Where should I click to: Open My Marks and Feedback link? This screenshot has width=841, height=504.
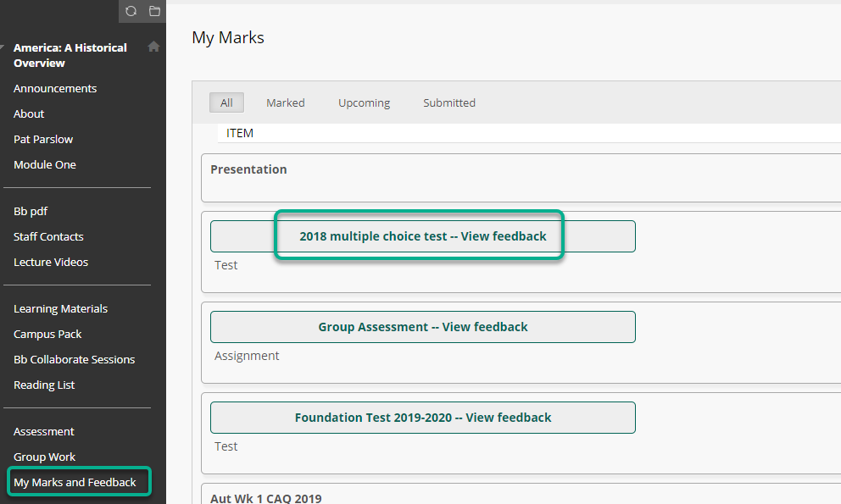pyautogui.click(x=75, y=482)
